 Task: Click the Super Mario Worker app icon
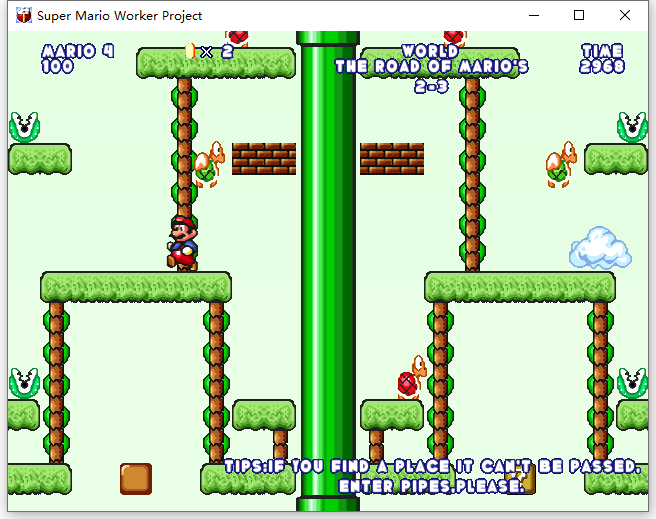[24, 15]
